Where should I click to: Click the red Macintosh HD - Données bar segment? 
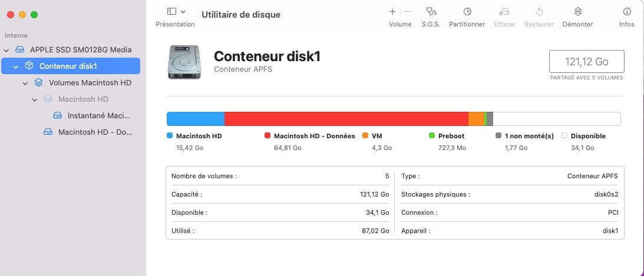tap(346, 119)
